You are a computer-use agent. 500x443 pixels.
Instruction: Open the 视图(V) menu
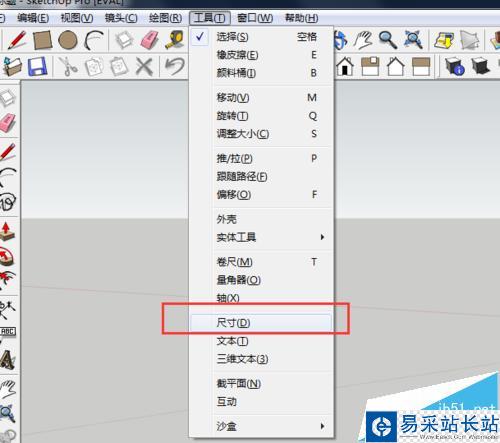coord(77,18)
